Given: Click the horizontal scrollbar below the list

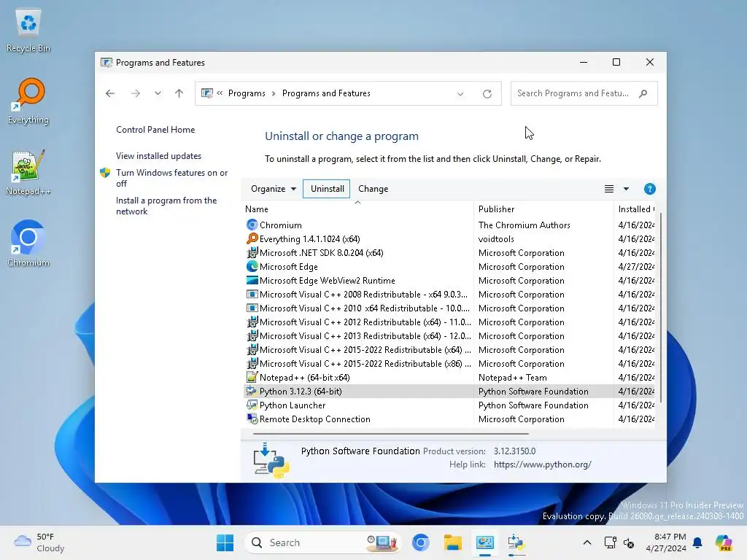Looking at the screenshot, I should click(391, 434).
